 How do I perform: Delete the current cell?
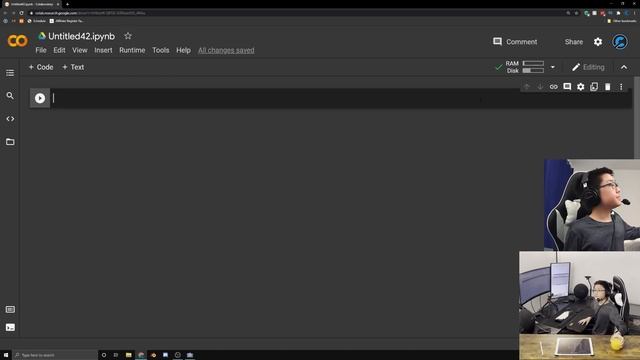607,87
